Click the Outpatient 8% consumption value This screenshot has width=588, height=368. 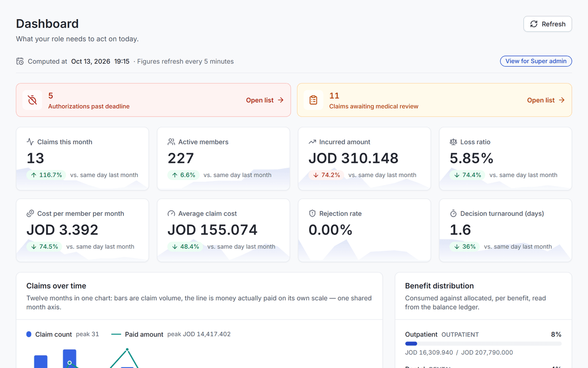[x=556, y=334]
